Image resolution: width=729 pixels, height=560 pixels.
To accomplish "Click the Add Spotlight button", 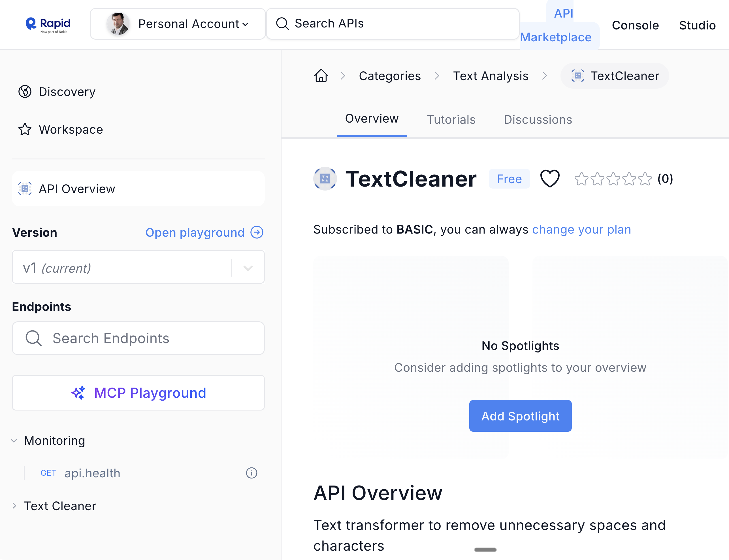I will coord(520,416).
